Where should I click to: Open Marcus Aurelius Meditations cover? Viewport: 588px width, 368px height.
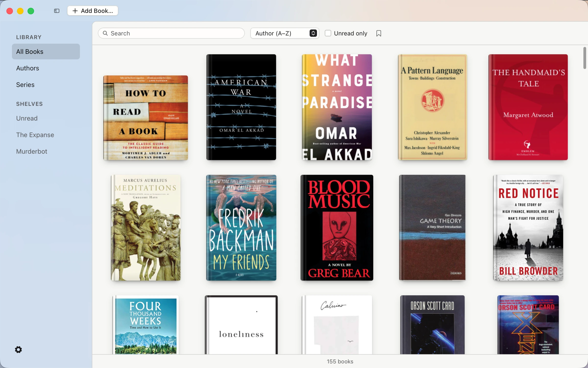[x=146, y=228]
